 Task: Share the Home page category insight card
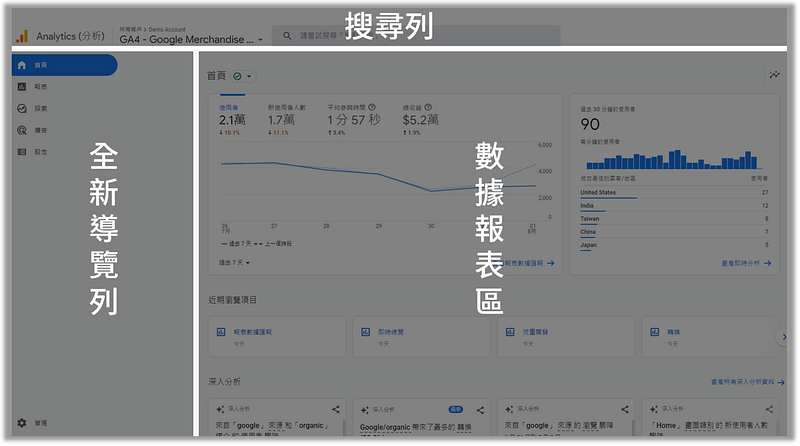769,409
